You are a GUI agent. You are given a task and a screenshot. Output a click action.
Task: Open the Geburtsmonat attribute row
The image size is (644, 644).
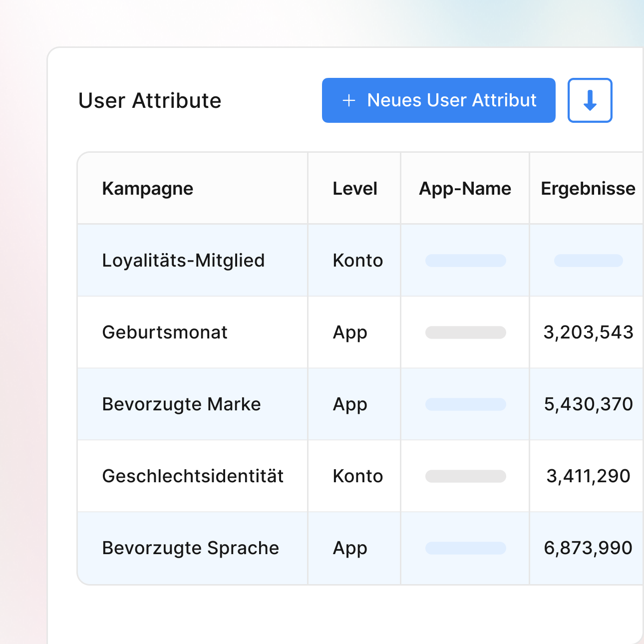click(x=165, y=332)
